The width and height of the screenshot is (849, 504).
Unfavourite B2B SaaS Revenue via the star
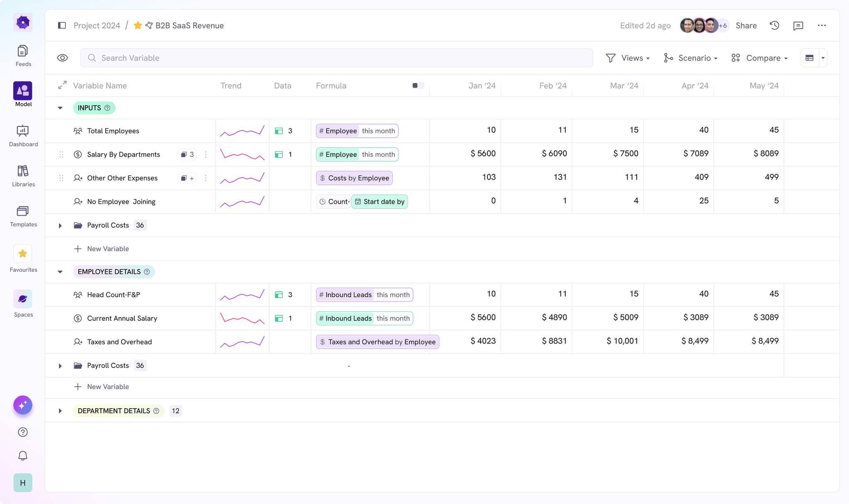pyautogui.click(x=137, y=25)
